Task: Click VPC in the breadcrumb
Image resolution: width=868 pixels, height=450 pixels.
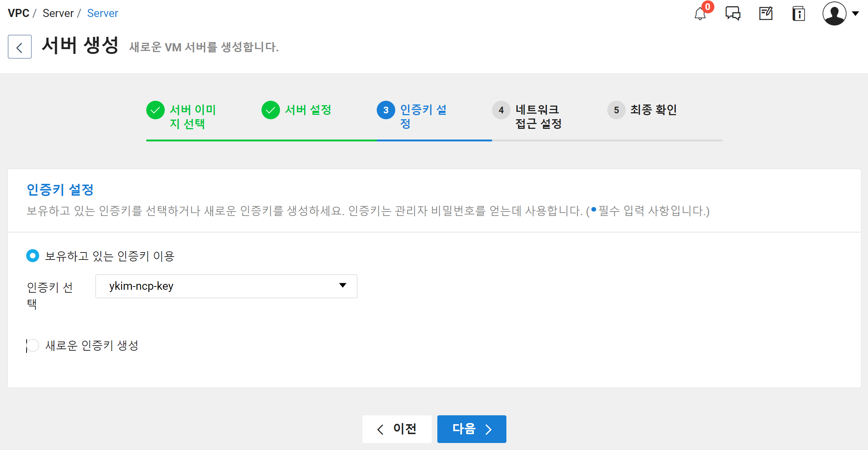Action: click(x=18, y=13)
